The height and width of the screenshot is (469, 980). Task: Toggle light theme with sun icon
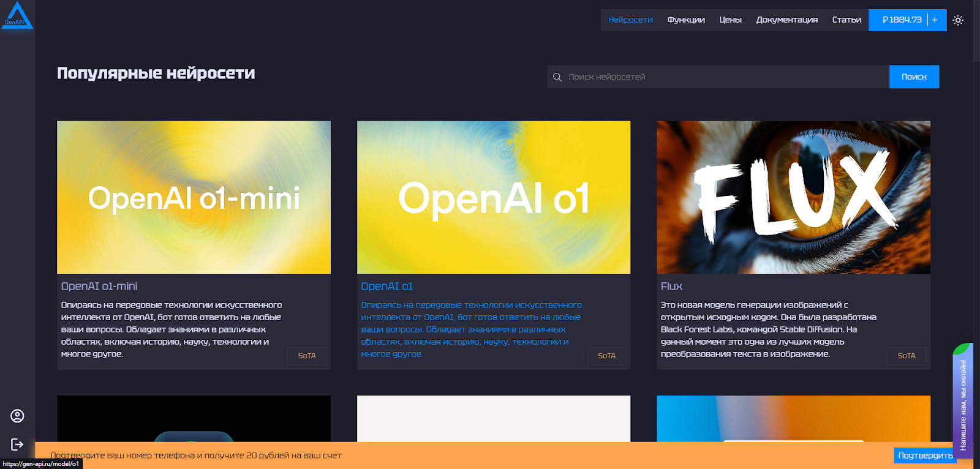[958, 20]
